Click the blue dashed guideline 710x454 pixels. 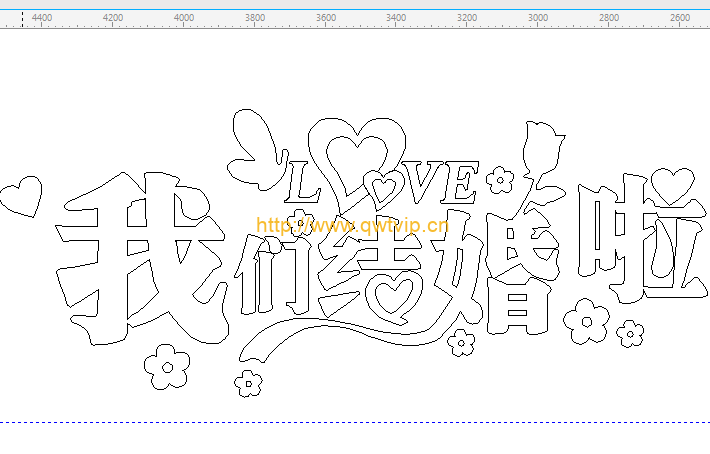pos(355,422)
